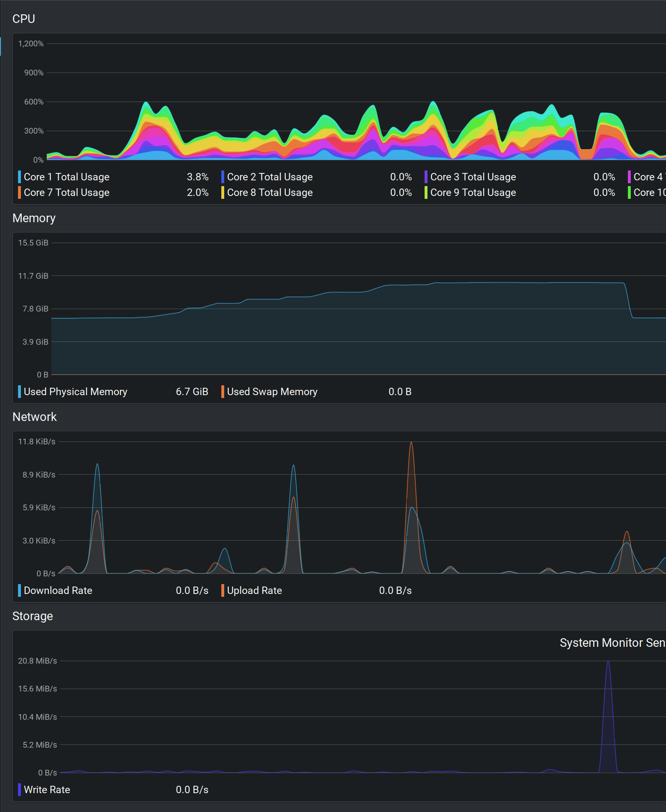Click the orange Core 7 color swatch

[x=19, y=193]
